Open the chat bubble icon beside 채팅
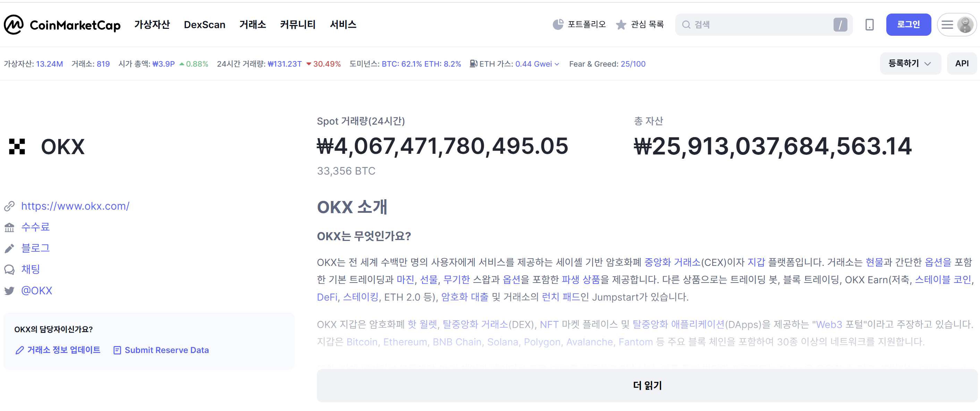This screenshot has height=411, width=980. pos(9,269)
